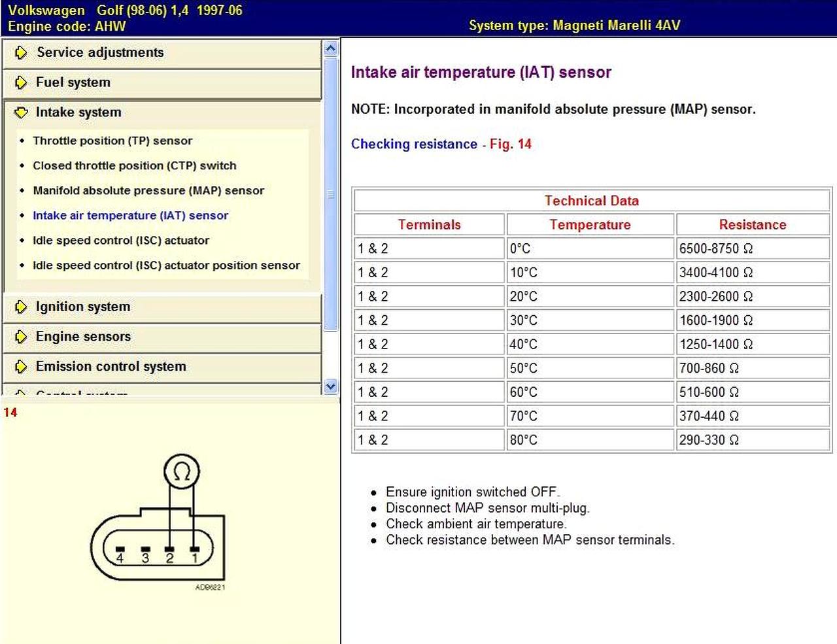The image size is (837, 644).
Task: Expand the Engine sensors section
Action: [162, 337]
